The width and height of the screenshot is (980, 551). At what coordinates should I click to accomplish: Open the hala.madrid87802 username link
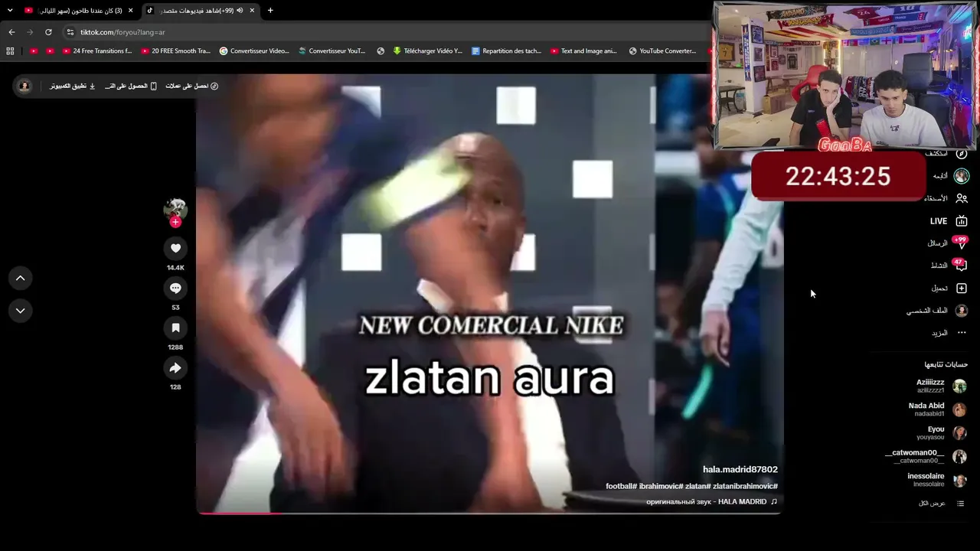740,469
